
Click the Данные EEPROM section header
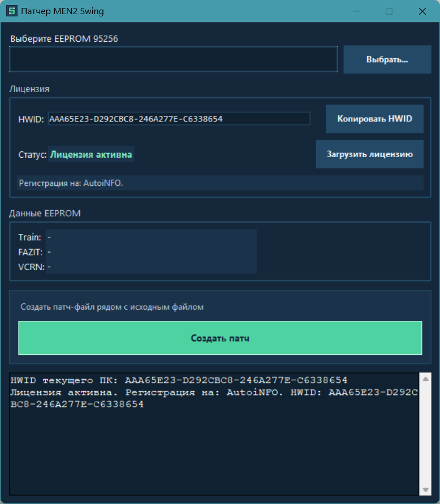tap(45, 213)
